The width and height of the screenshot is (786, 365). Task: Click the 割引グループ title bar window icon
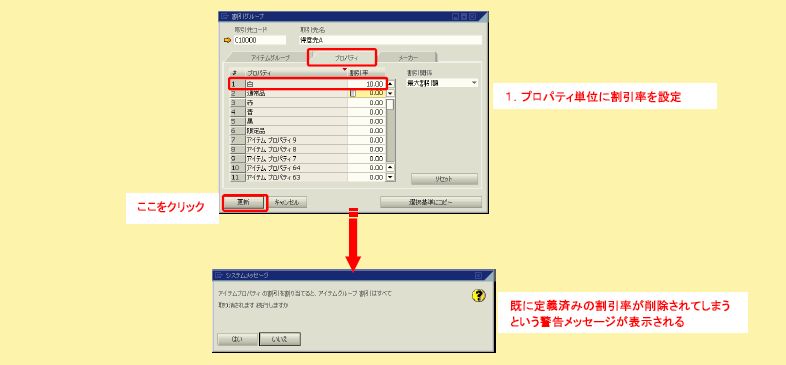(224, 17)
